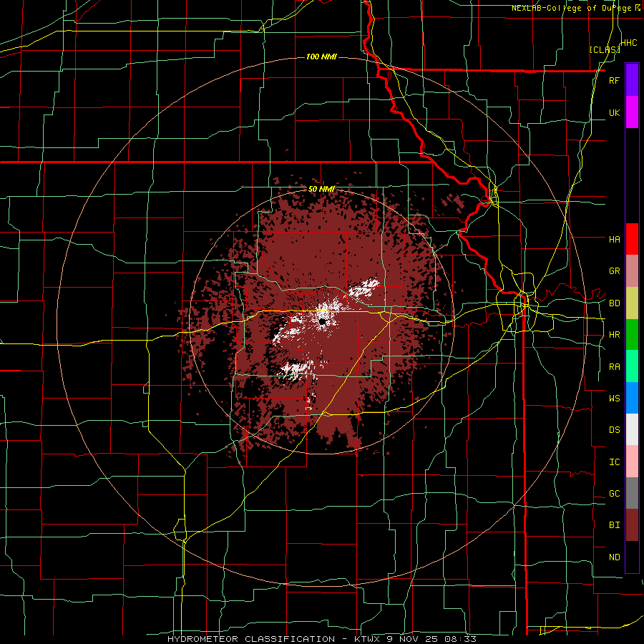644x644 pixels.
Task: Click the RF legend label
Action: [614, 80]
